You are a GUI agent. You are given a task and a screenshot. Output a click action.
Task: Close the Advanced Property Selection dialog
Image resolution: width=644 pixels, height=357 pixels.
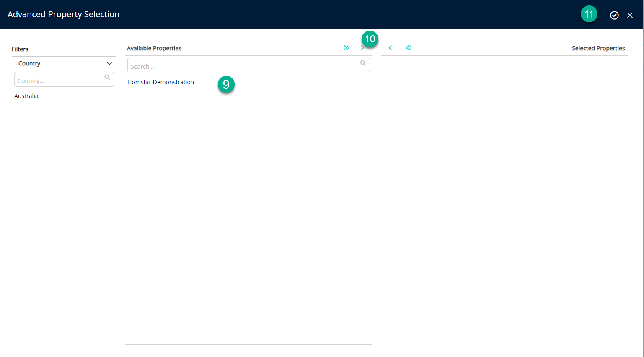click(x=630, y=15)
